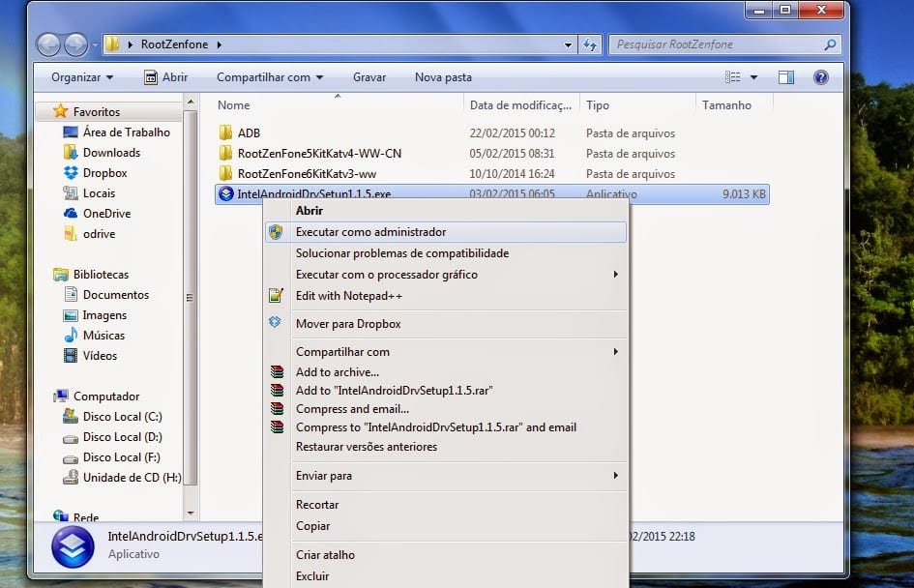Click the Pesquisar RootZenfone search field
914x588 pixels.
point(716,44)
